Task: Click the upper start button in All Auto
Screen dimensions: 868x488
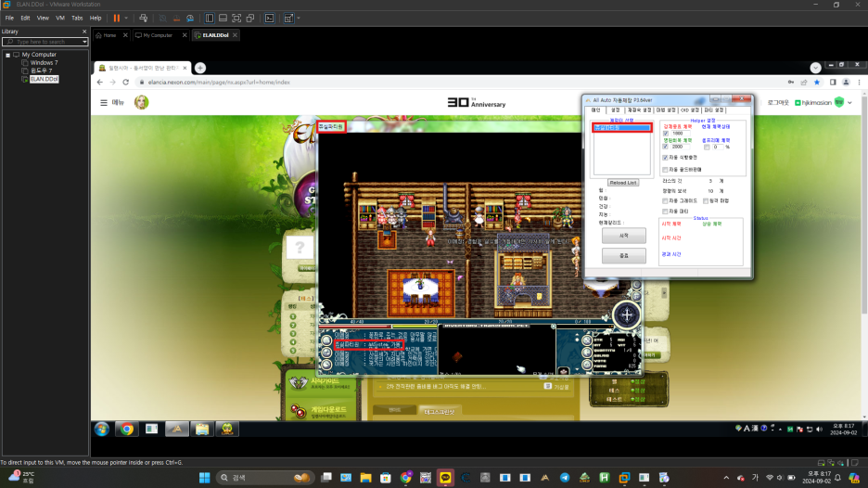Action: (624, 236)
